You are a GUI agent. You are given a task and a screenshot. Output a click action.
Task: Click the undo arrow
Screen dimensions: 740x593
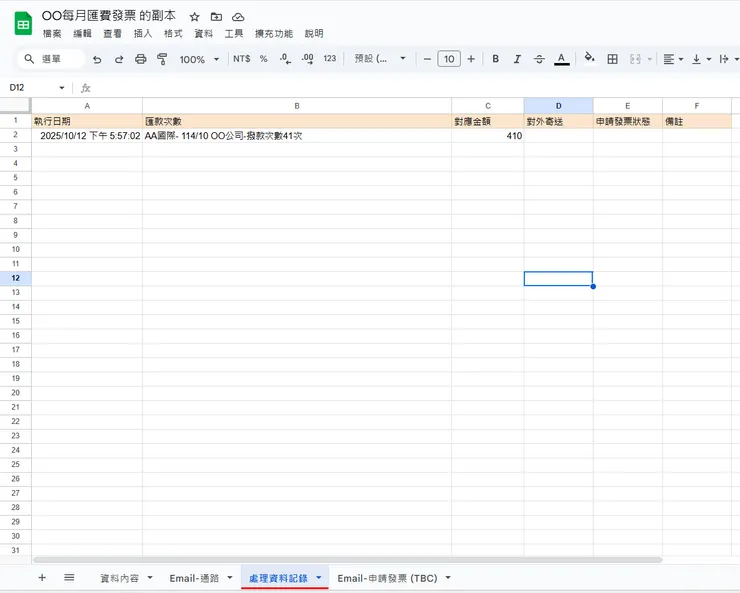pos(97,59)
